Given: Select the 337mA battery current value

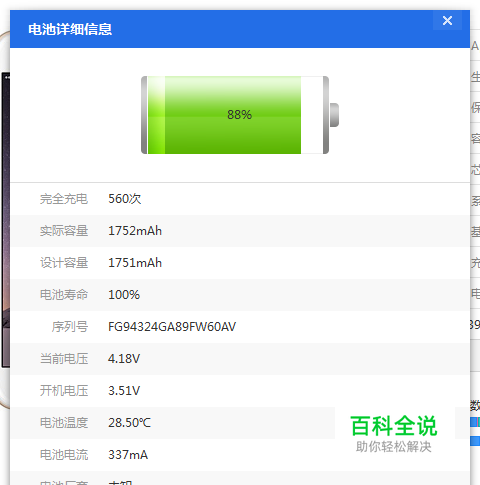Looking at the screenshot, I should tap(128, 455).
